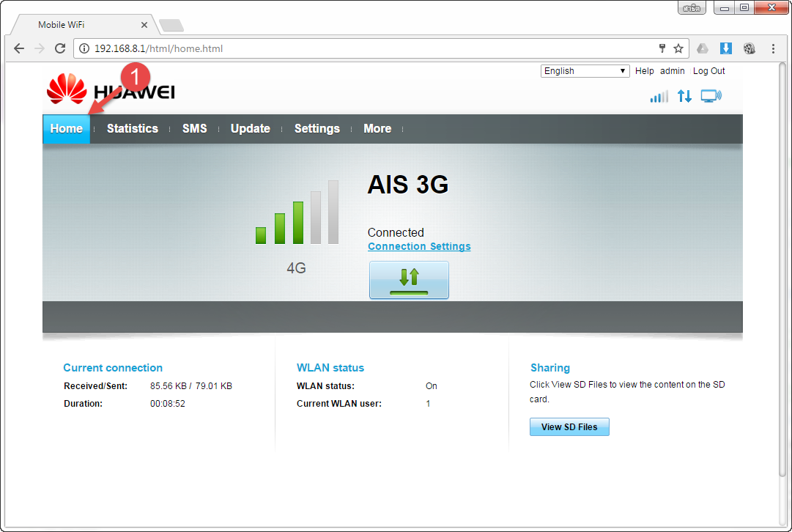Click the Current connection heading
The width and height of the screenshot is (792, 532).
[113, 368]
